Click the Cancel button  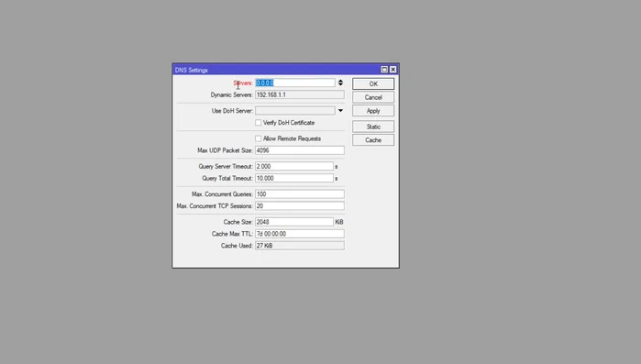tap(373, 97)
